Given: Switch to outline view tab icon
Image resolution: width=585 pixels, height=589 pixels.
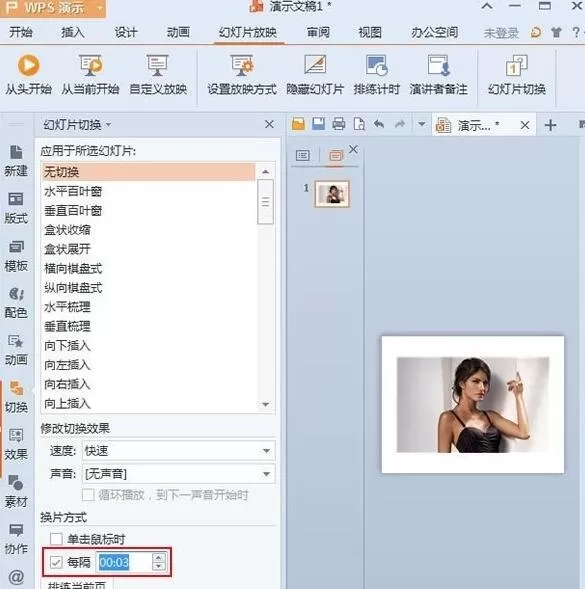Looking at the screenshot, I should point(302,155).
